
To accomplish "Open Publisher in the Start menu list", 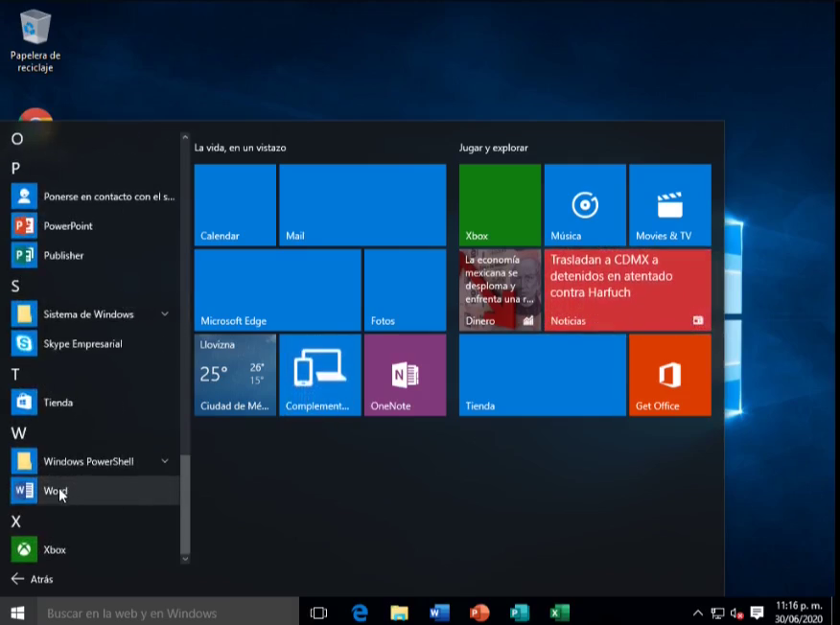I will pos(63,256).
